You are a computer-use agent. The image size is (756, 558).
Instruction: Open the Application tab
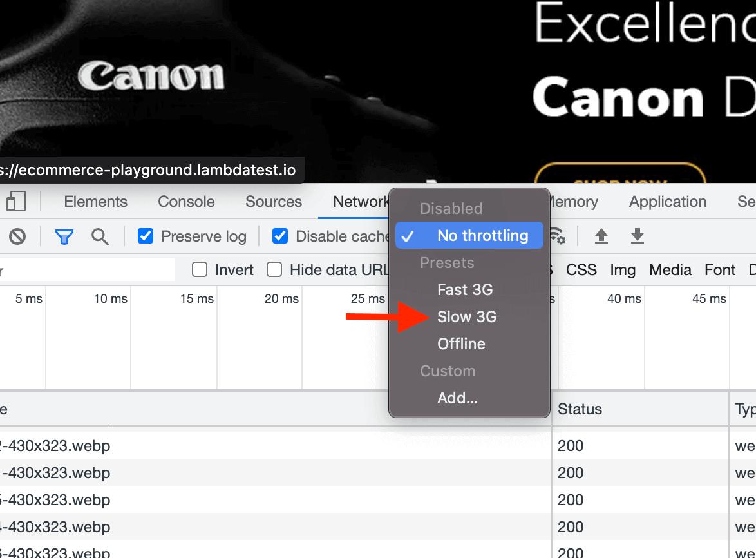point(667,201)
